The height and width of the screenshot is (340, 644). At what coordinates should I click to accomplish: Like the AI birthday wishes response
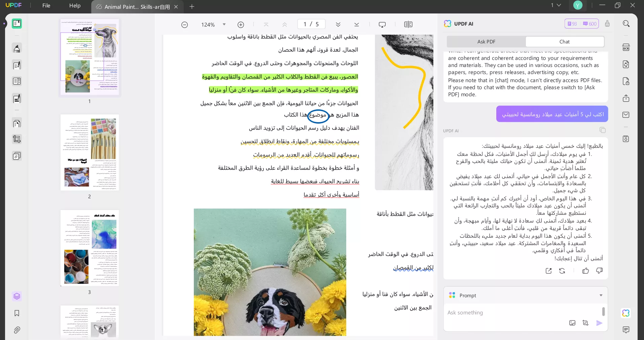(x=586, y=271)
